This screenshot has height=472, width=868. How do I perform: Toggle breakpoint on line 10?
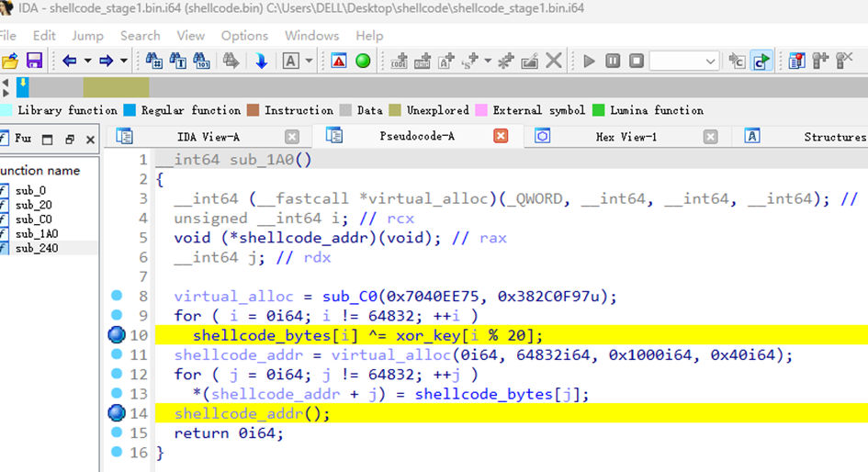click(x=117, y=335)
